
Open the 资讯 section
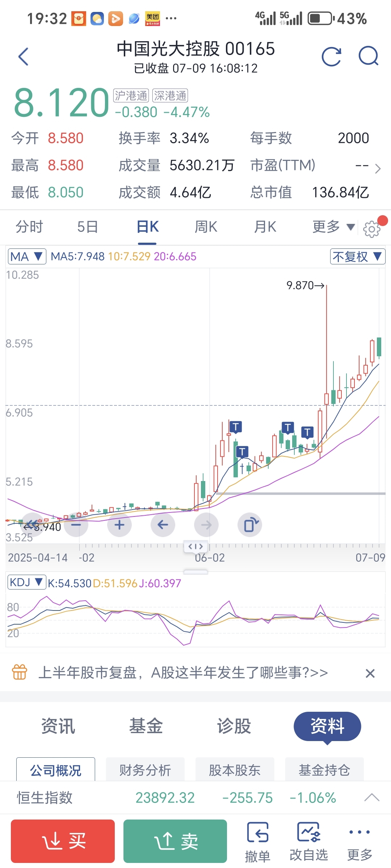58,726
